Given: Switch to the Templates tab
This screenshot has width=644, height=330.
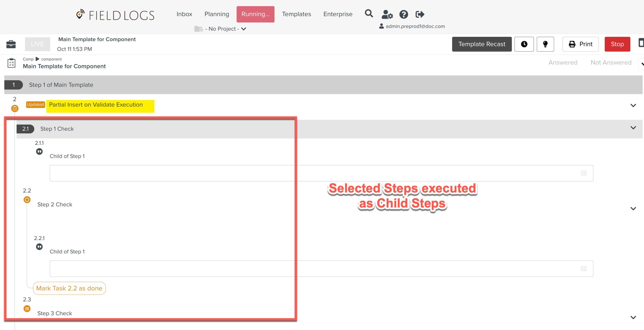Looking at the screenshot, I should tap(296, 14).
